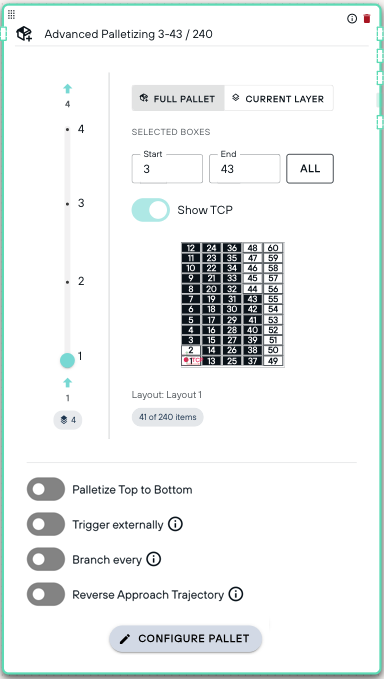Click the Configure Pallet button
This screenshot has height=679, width=384.
(x=185, y=638)
